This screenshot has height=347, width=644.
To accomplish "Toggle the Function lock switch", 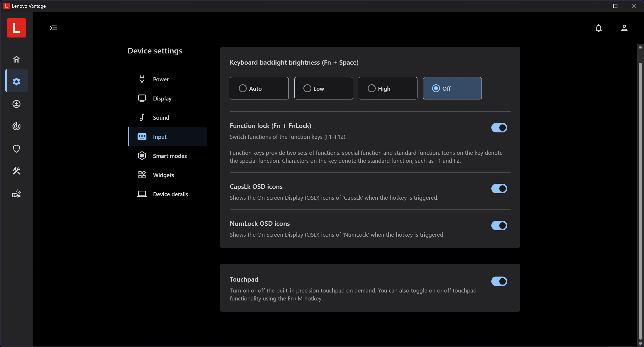I will [x=499, y=128].
